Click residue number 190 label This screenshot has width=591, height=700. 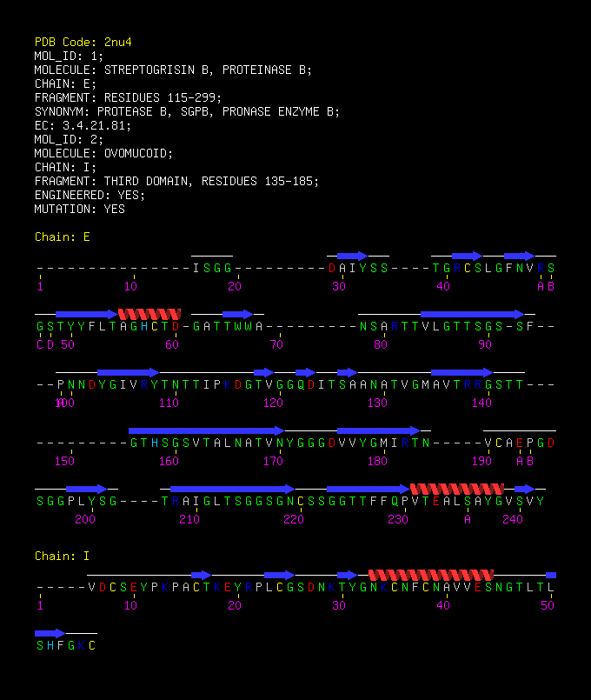pos(481,461)
